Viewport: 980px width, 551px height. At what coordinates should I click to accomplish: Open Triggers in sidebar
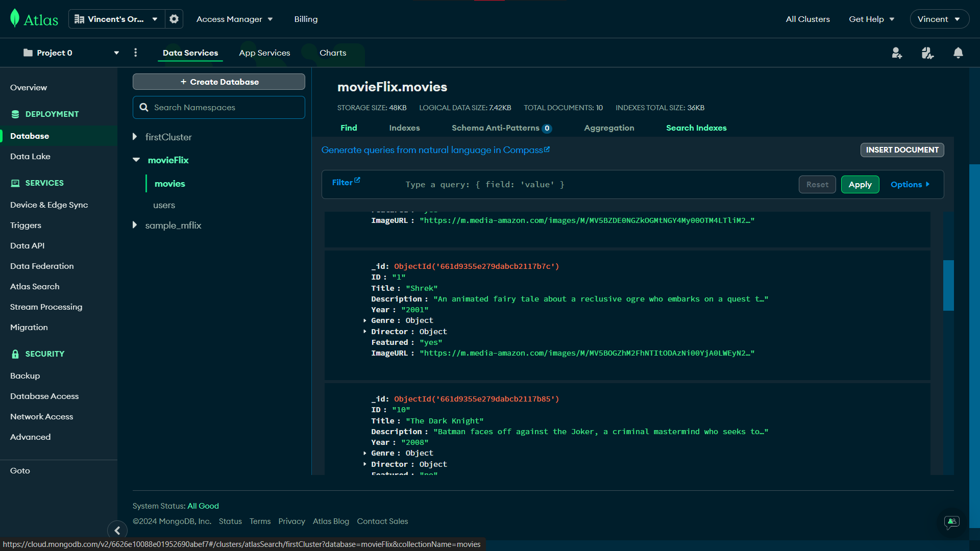coord(26,225)
